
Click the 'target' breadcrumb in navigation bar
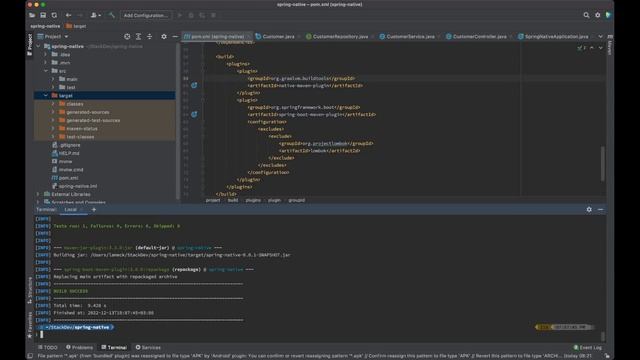coord(80,26)
